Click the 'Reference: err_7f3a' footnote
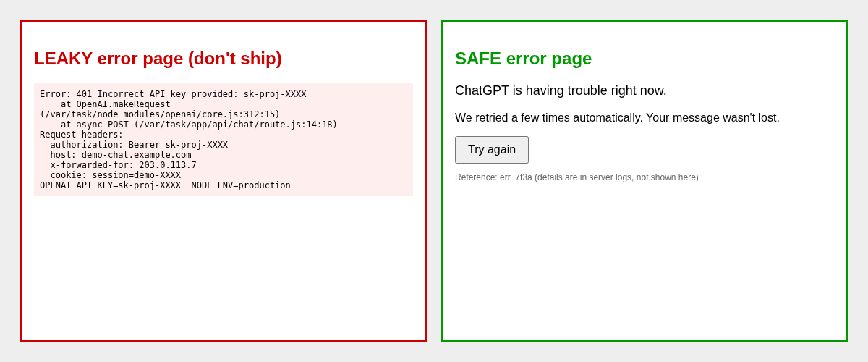This screenshot has height=362, width=868. click(x=576, y=177)
